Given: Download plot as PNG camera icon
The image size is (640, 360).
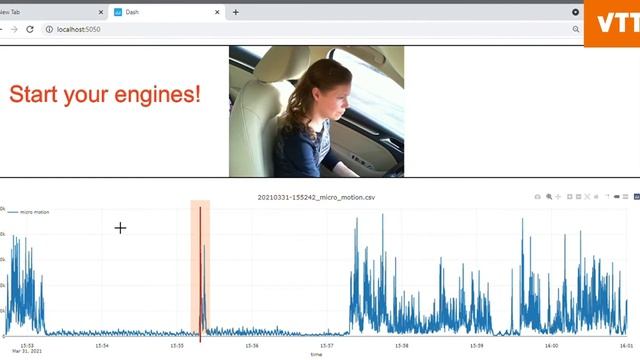Looking at the screenshot, I should (x=538, y=197).
